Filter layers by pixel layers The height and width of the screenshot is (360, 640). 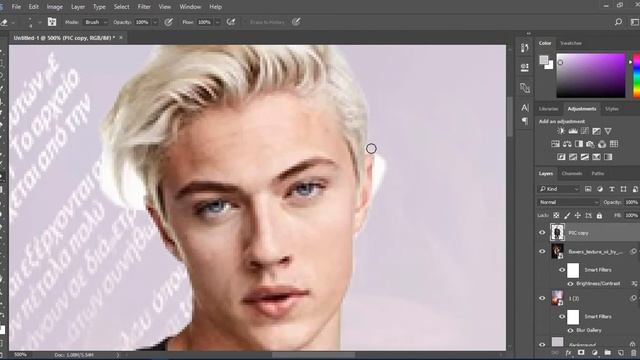(588, 189)
